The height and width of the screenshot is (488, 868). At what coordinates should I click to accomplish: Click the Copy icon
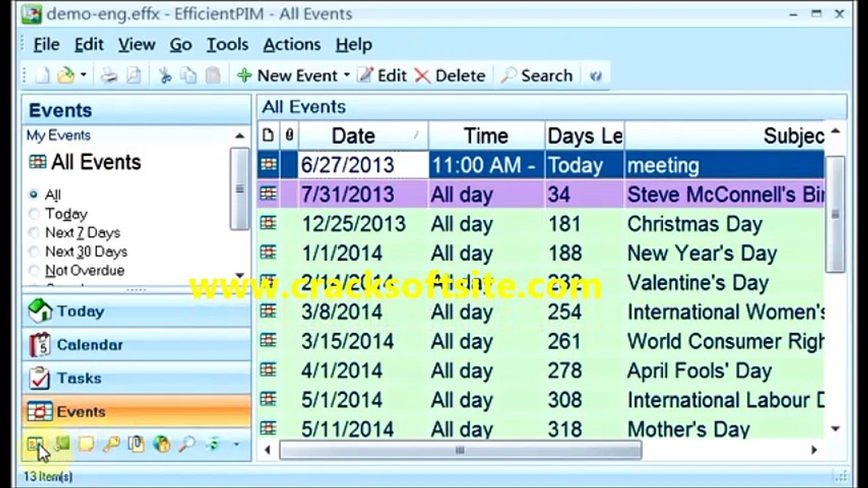(x=188, y=75)
